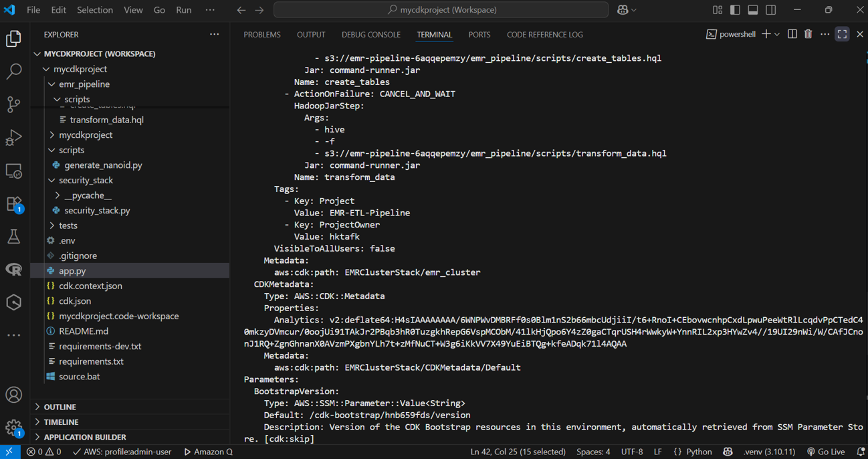Open the Run menu
The height and width of the screenshot is (459, 868).
(x=183, y=9)
